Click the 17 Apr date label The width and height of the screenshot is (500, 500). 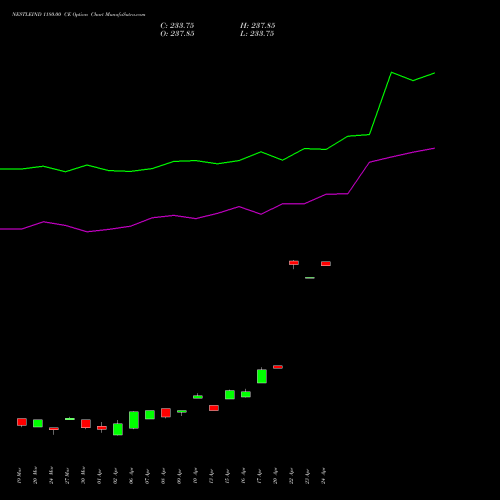tap(259, 476)
